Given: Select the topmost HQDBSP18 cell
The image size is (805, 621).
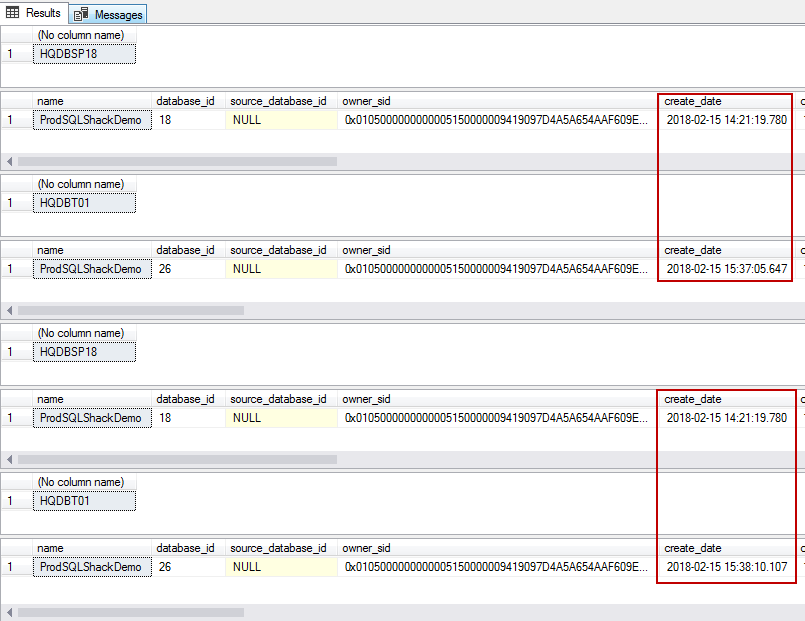Looking at the screenshot, I should 84,54.
